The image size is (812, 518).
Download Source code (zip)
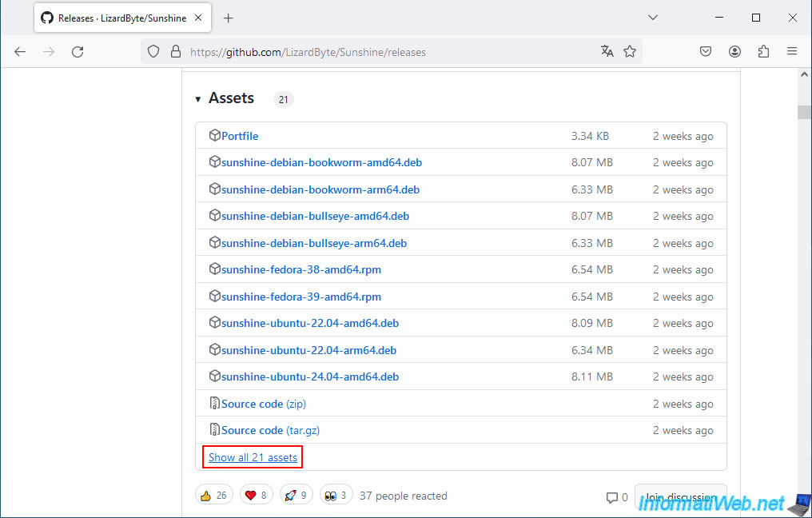pos(263,404)
